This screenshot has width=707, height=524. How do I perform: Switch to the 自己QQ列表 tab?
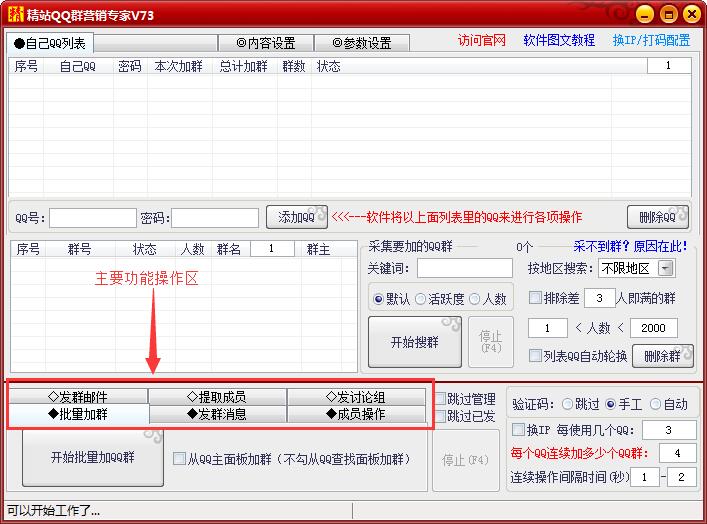pyautogui.click(x=50, y=43)
